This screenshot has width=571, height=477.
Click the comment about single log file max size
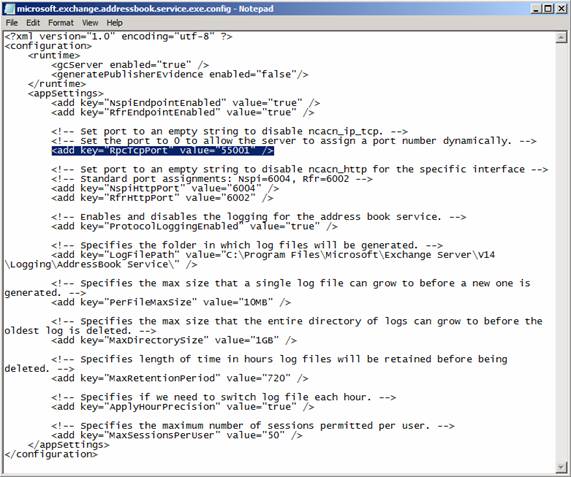click(291, 283)
